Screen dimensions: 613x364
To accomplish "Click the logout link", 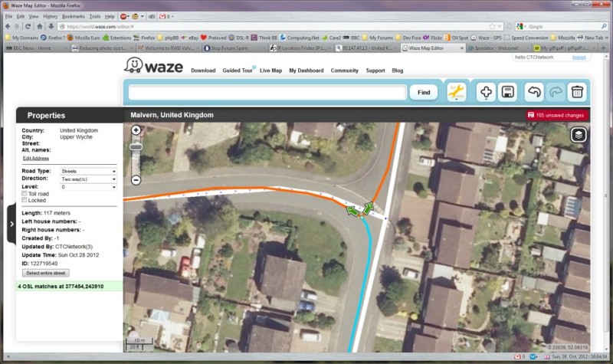I will tap(579, 57).
